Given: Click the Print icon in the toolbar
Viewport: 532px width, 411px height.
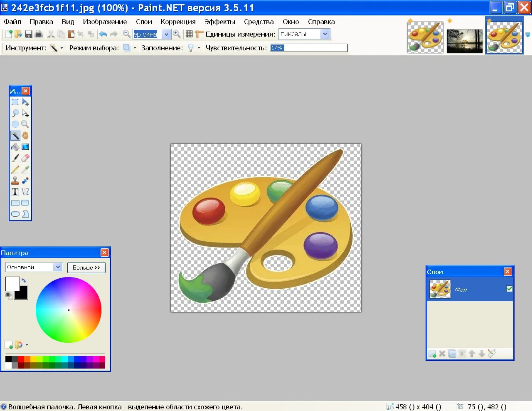Looking at the screenshot, I should [x=39, y=34].
